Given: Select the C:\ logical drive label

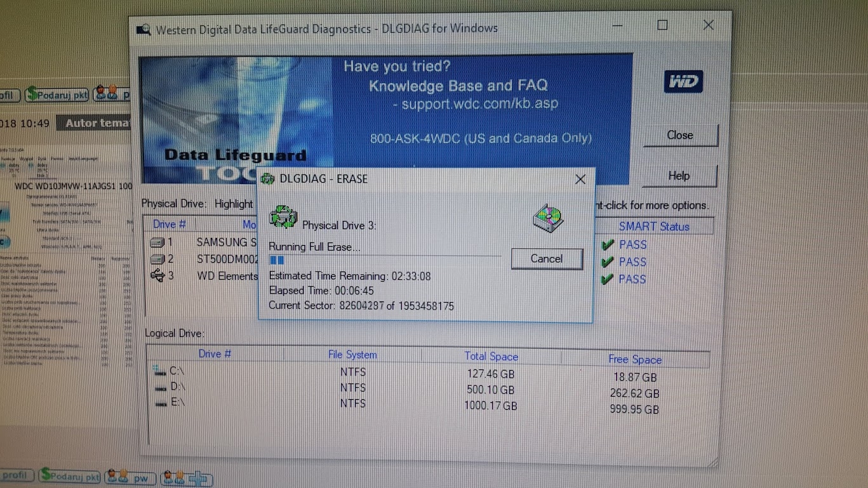Looking at the screenshot, I should pyautogui.click(x=177, y=371).
